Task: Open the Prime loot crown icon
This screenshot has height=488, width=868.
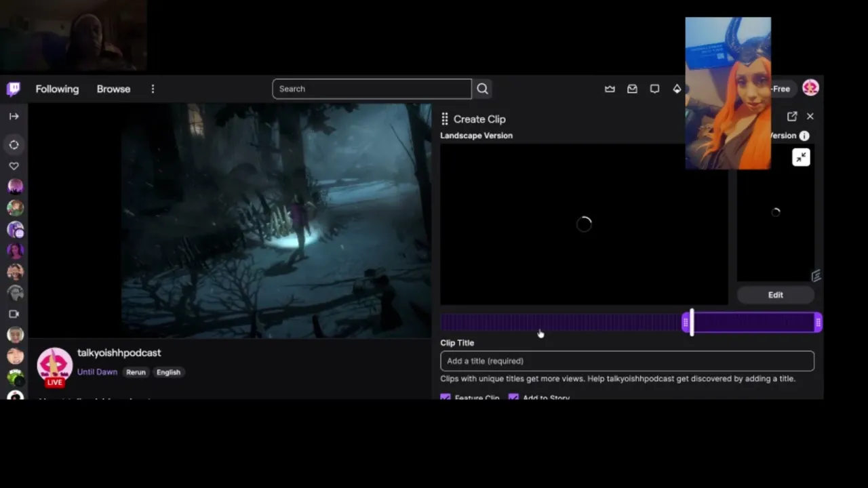Action: point(610,89)
